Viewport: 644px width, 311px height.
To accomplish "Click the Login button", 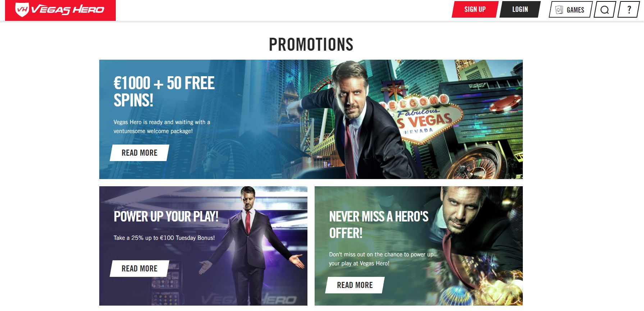I will click(x=520, y=9).
